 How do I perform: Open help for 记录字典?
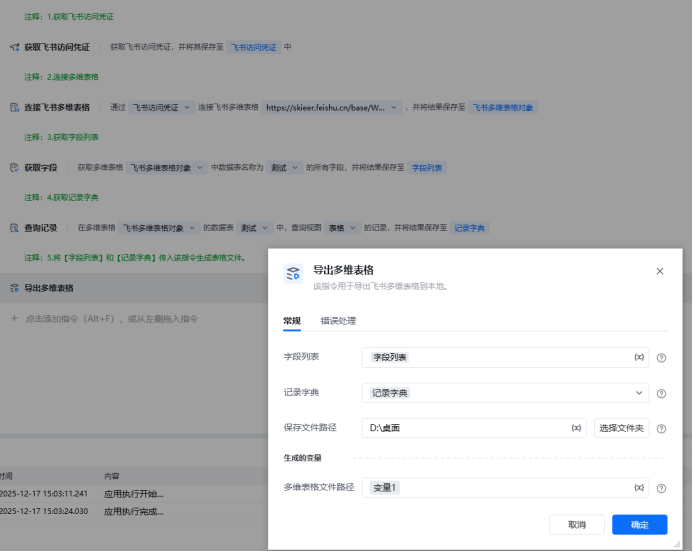tap(661, 393)
